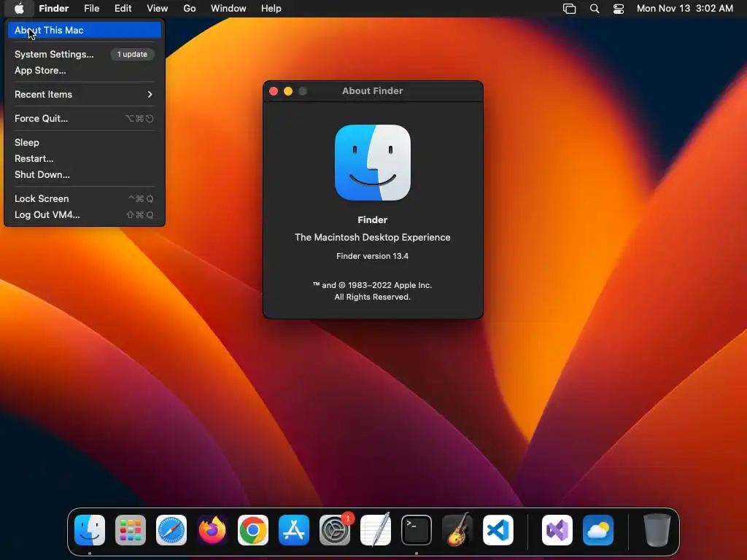Viewport: 747px width, 560px height.
Task: Select About This Mac
Action: coord(85,30)
